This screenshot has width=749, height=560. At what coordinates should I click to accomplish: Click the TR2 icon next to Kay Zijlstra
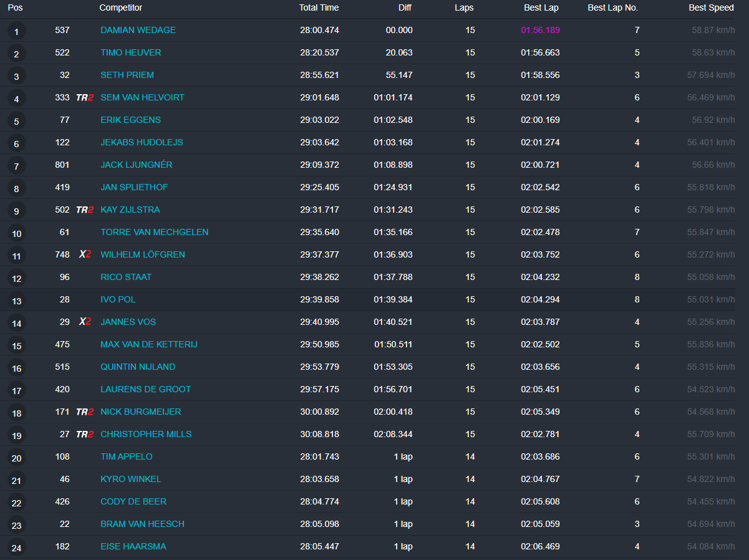click(x=84, y=210)
